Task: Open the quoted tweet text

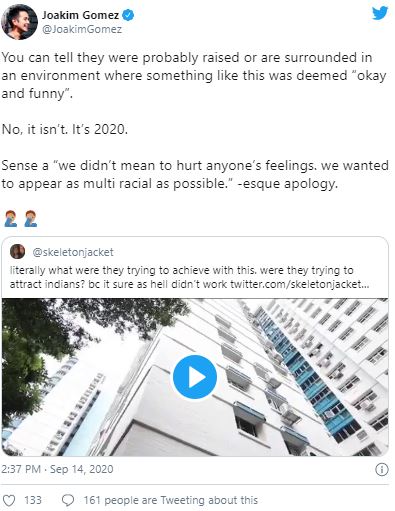Action: [189, 277]
